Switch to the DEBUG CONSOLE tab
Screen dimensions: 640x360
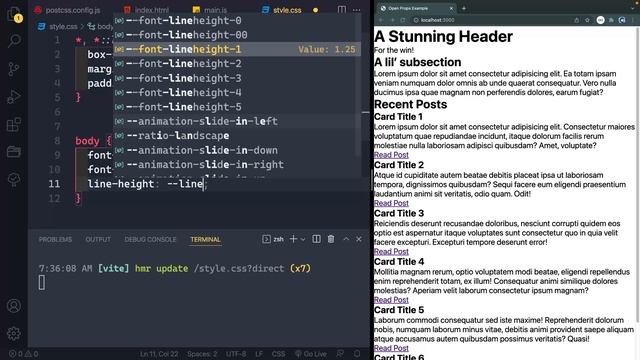pos(150,240)
